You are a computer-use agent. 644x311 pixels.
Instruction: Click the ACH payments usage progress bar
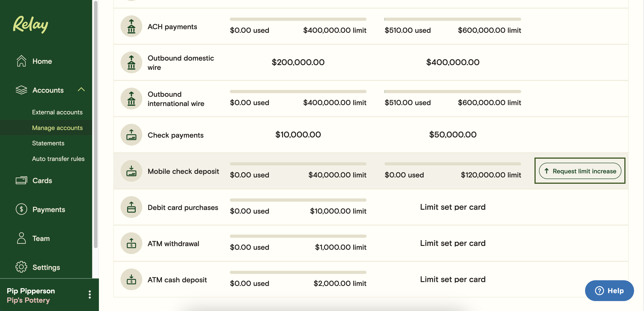coord(298,19)
